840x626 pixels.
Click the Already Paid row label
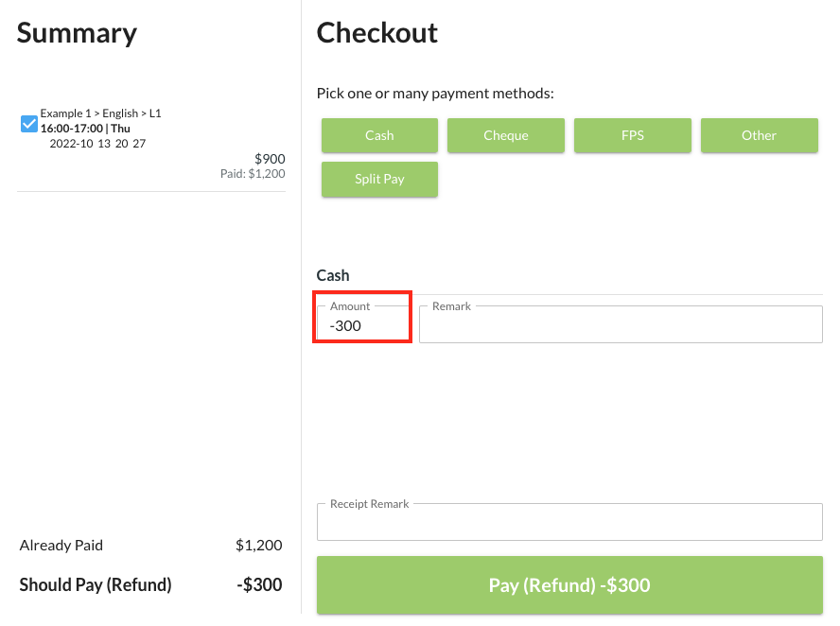click(x=61, y=546)
